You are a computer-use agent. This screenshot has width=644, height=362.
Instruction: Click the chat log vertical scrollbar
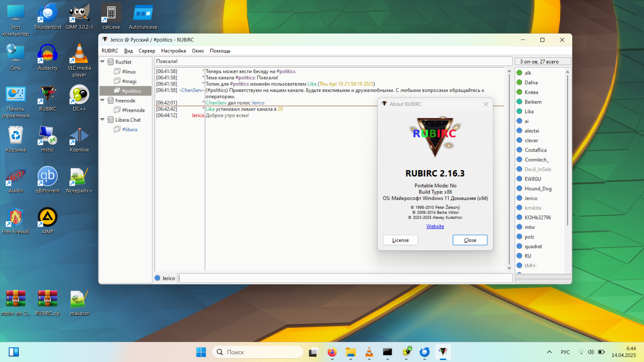click(509, 169)
